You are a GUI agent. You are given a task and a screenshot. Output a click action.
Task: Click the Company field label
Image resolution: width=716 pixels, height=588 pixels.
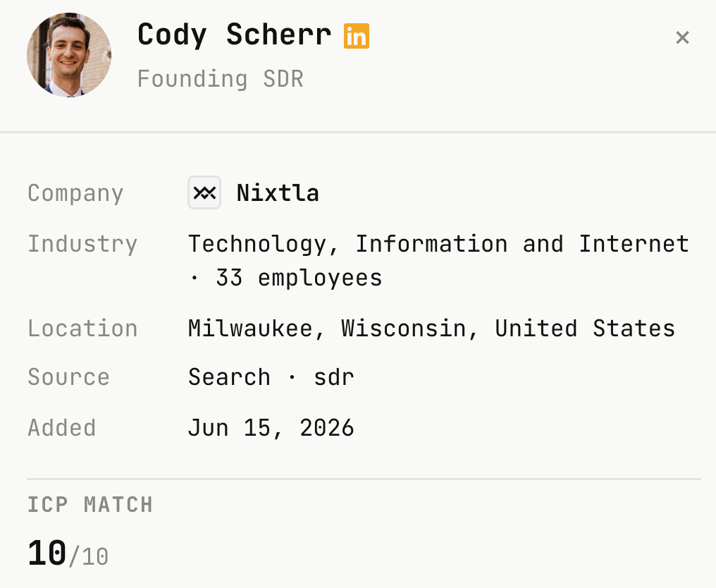[x=75, y=193]
